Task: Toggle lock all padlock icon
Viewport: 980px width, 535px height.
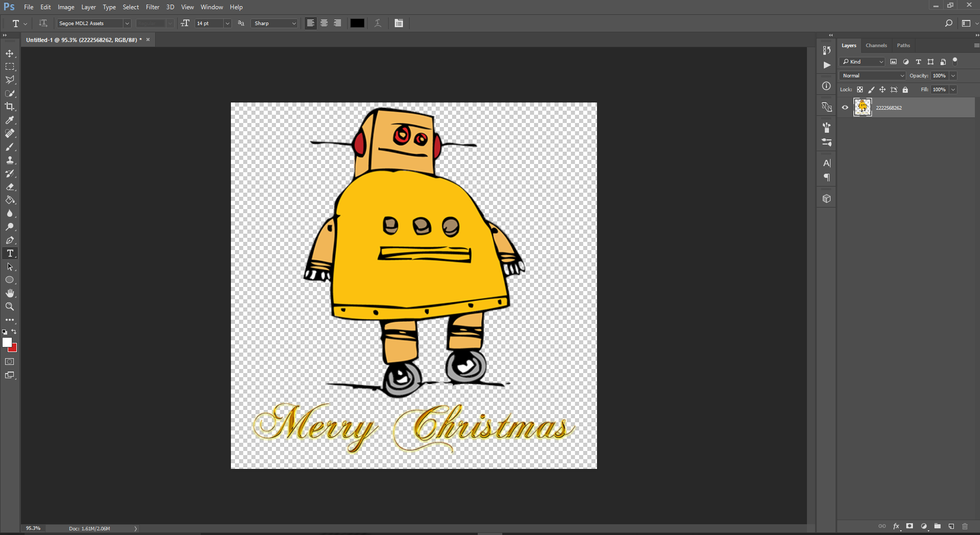Action: pos(905,90)
